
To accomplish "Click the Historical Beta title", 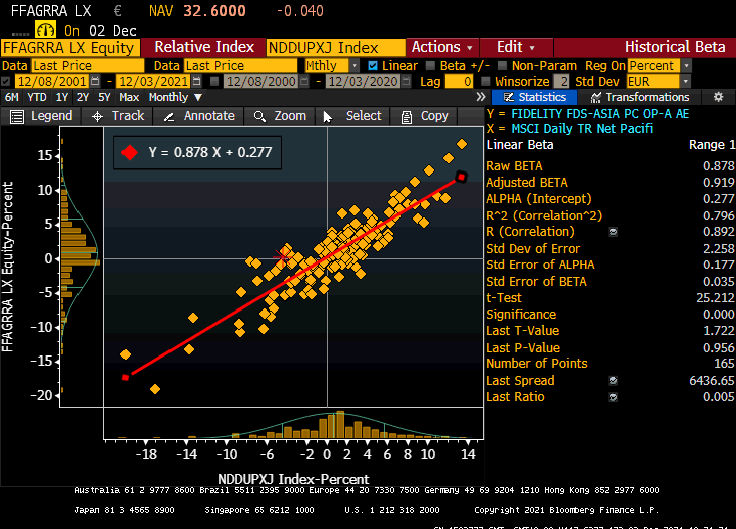I will pyautogui.click(x=675, y=47).
